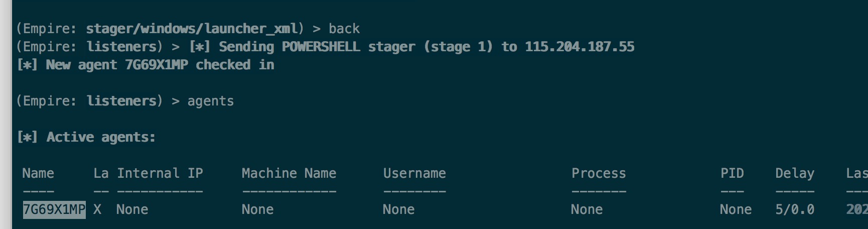Image resolution: width=868 pixels, height=229 pixels.
Task: Click the Delay column header
Action: (795, 174)
